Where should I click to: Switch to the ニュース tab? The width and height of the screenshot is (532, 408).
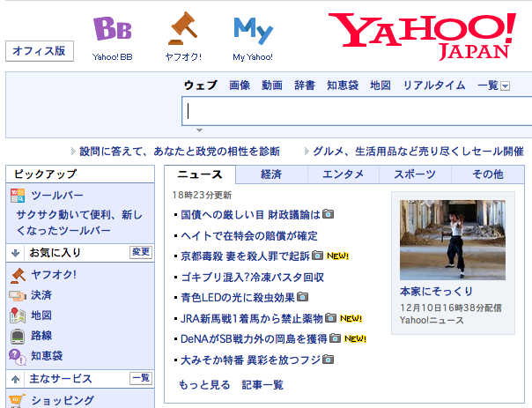[x=200, y=174]
